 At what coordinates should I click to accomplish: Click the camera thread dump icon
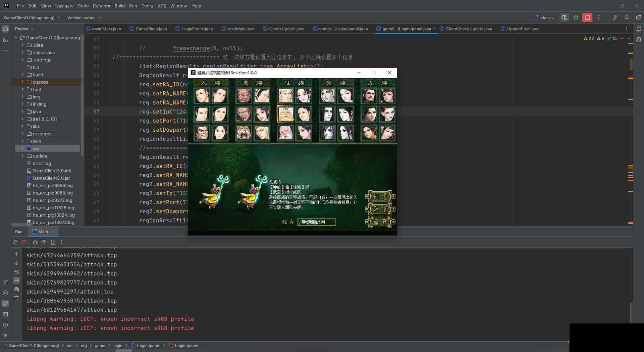pyautogui.click(x=44, y=242)
